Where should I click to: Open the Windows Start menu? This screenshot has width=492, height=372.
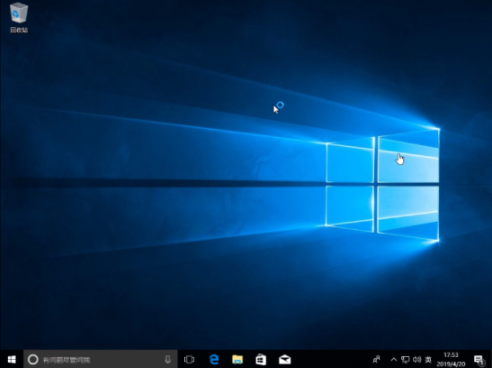coord(12,360)
